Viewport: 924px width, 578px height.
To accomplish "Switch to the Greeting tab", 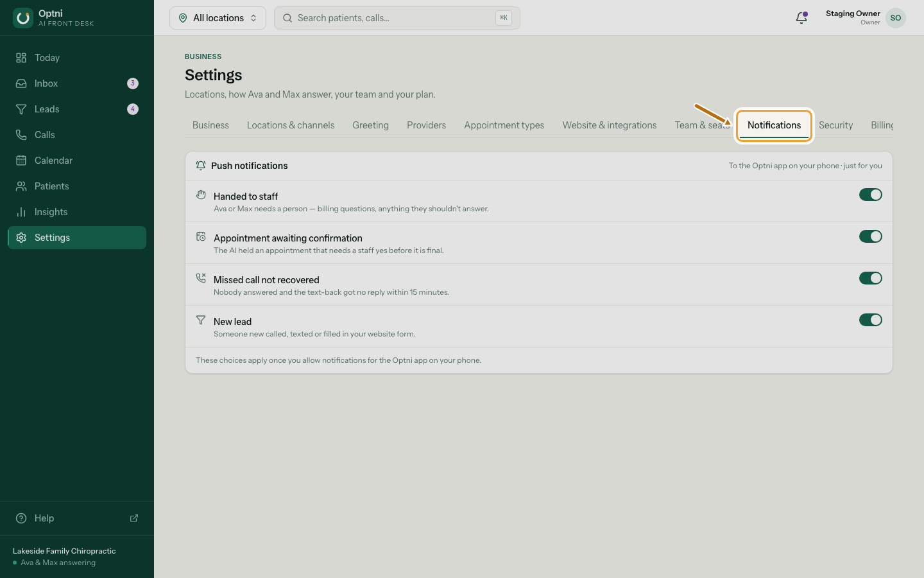I will [x=370, y=125].
